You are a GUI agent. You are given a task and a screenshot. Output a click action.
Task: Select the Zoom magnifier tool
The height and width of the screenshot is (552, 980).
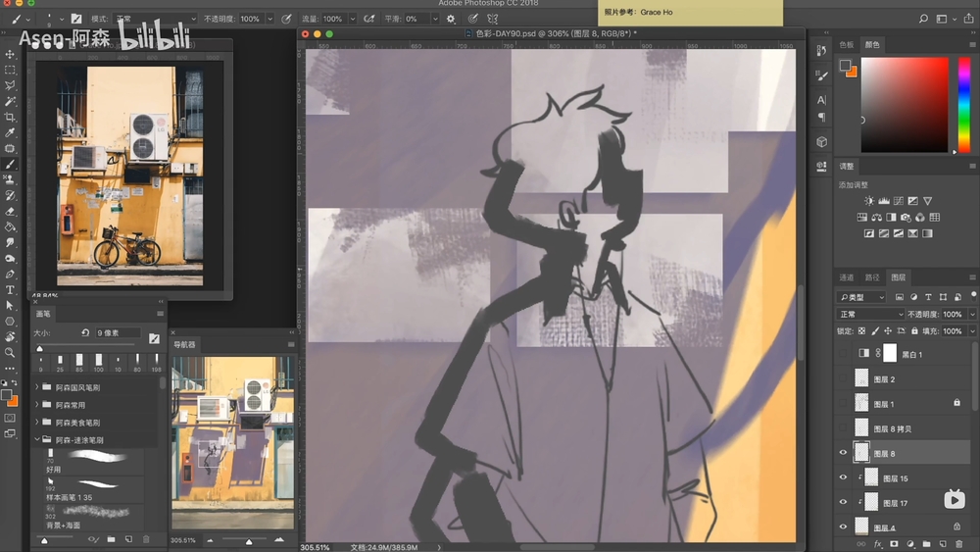tap(10, 352)
